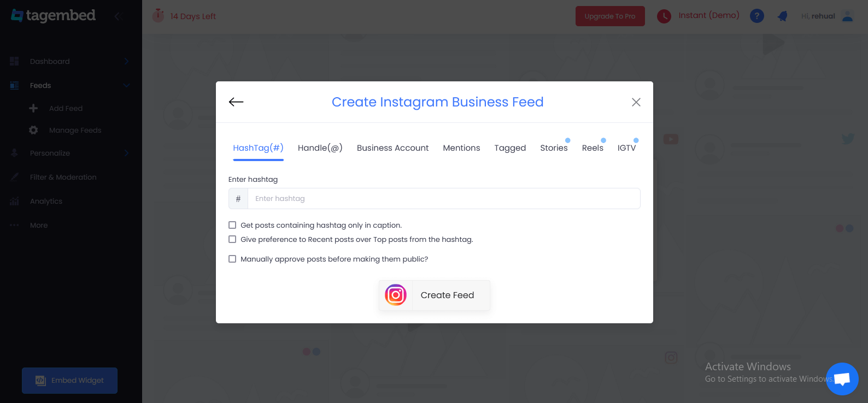This screenshot has width=868, height=403.
Task: Open Filter & Moderation in the sidebar
Action: (63, 177)
